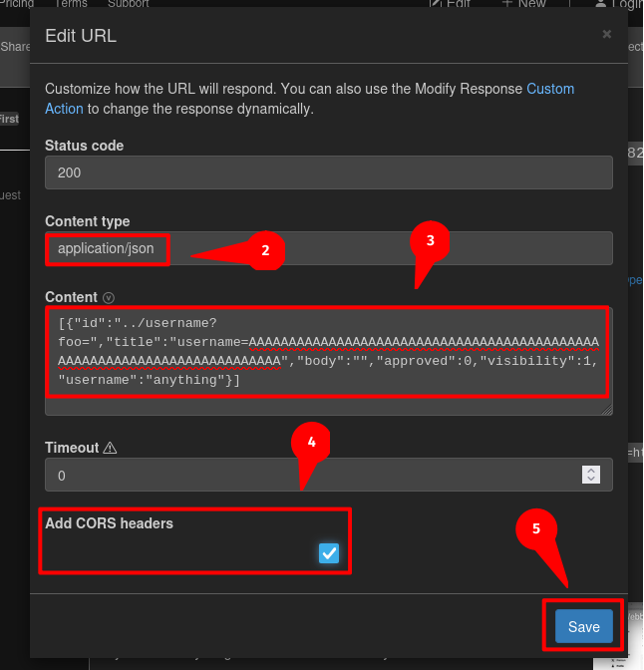Open the Pricing menu item

pyautogui.click(x=16, y=3)
